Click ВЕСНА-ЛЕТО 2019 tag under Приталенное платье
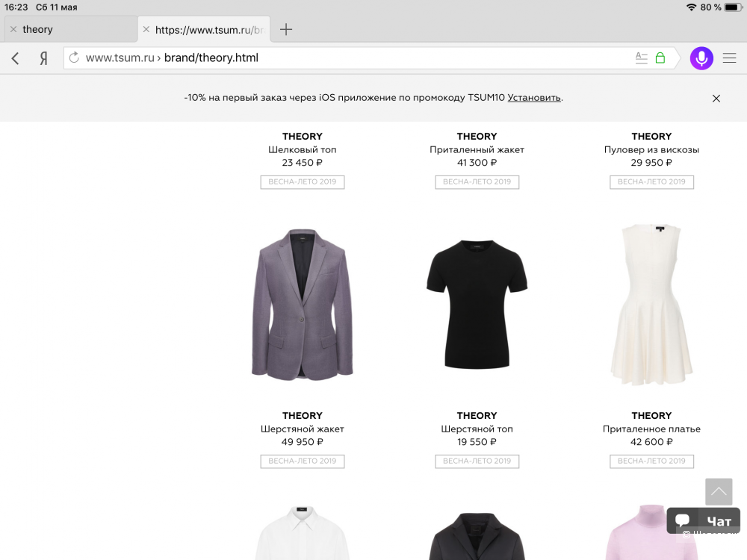This screenshot has height=560, width=747. (651, 461)
